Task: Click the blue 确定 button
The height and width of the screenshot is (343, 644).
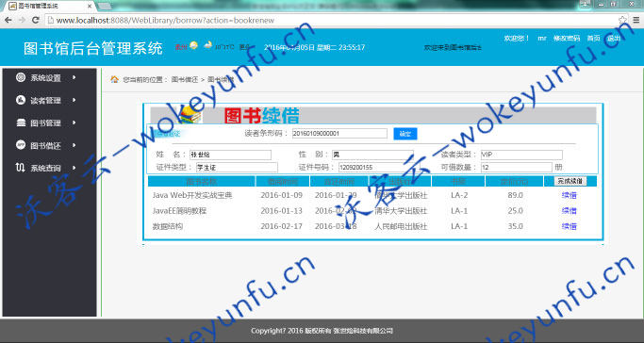Action: pyautogui.click(x=405, y=134)
